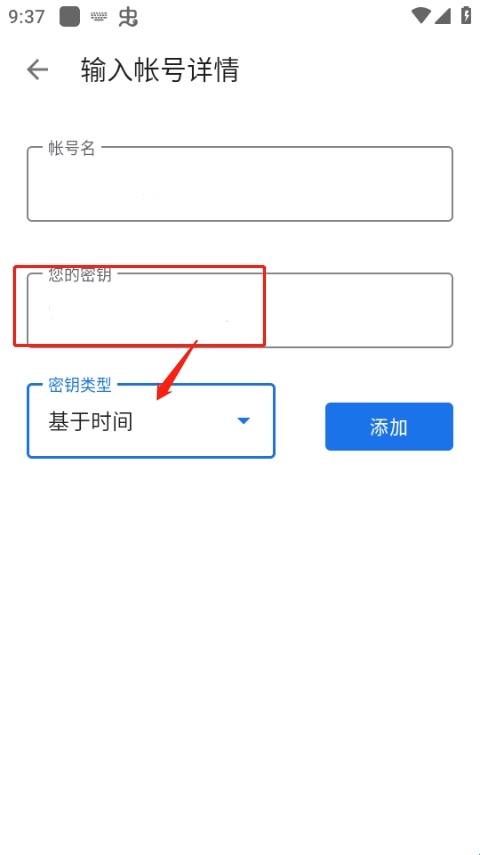This screenshot has width=480, height=855.
Task: Focus the 您的密钥 input field
Action: pos(240,310)
